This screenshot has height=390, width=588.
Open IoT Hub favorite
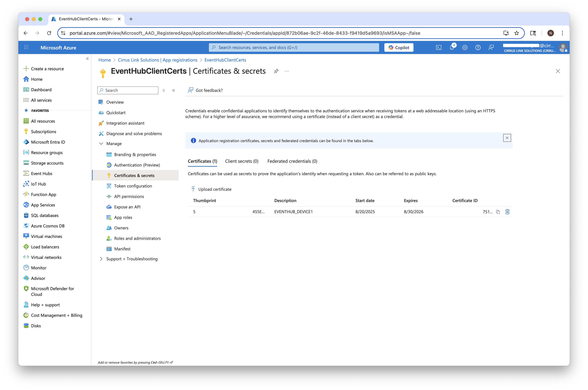(x=38, y=184)
